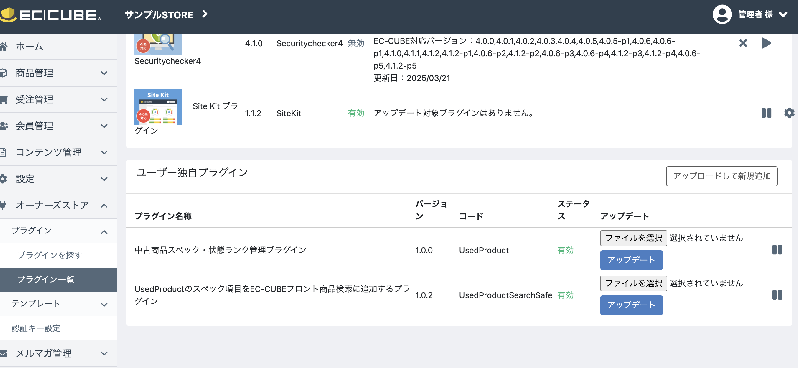Expand the 設定 menu
Viewport: 798px width, 368px height.
click(58, 179)
